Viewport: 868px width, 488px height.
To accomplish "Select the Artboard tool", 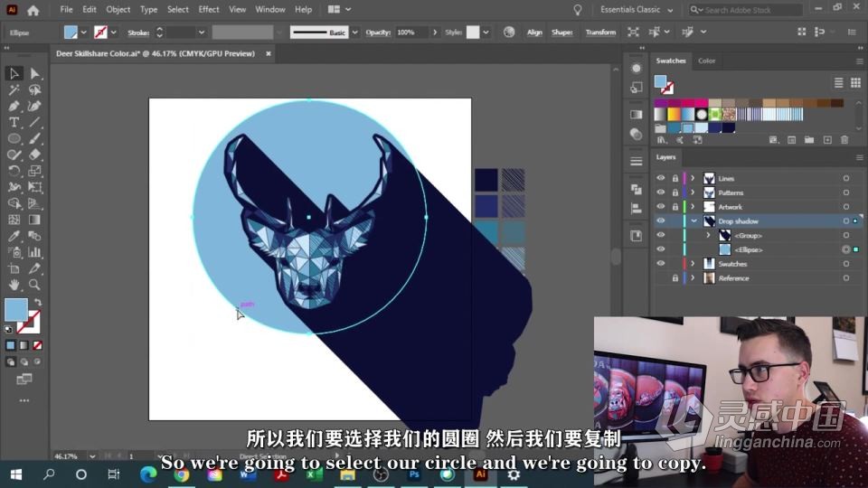I will pyautogui.click(x=14, y=268).
